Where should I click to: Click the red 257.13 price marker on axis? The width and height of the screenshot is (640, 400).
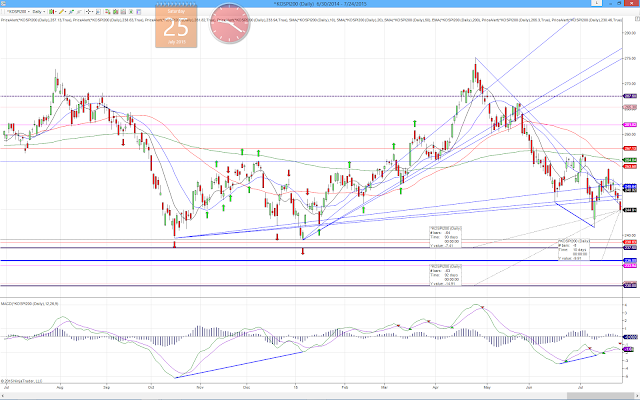pyautogui.click(x=630, y=149)
